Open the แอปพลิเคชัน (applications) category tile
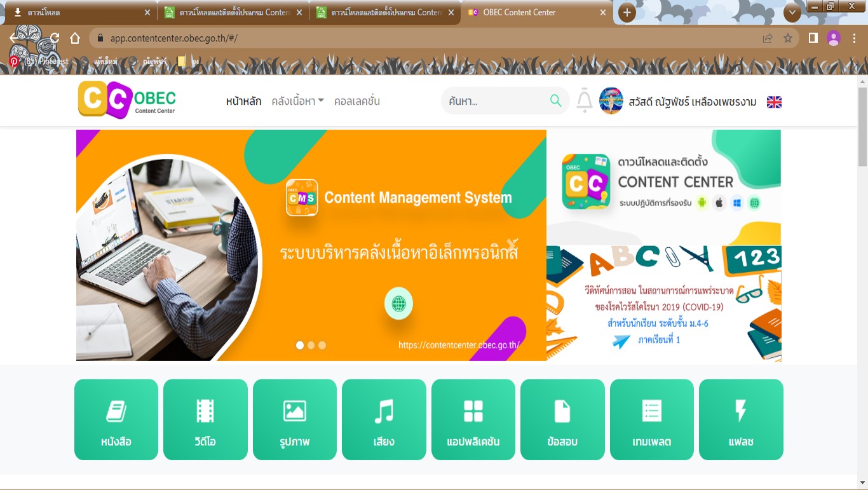 pyautogui.click(x=473, y=419)
